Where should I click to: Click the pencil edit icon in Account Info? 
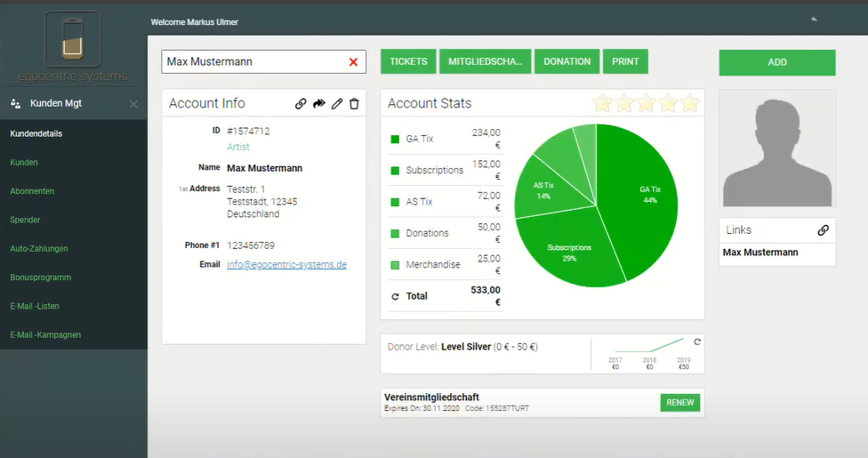[337, 104]
